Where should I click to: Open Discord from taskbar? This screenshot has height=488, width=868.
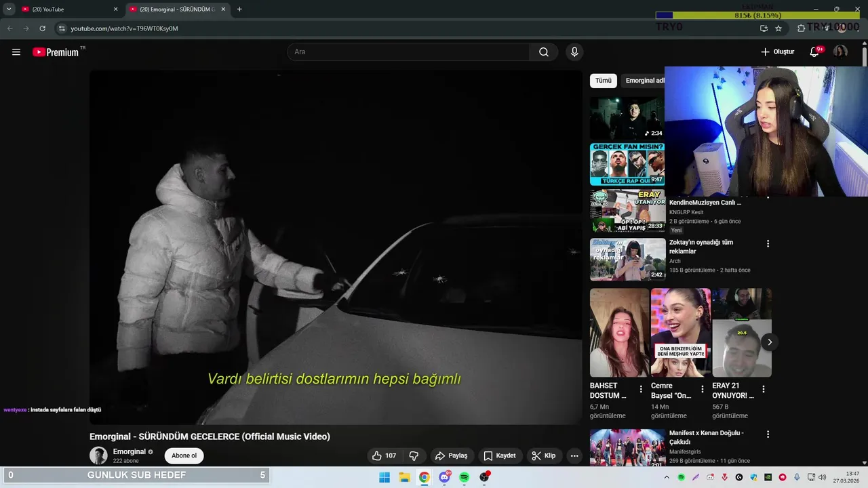[x=444, y=477]
